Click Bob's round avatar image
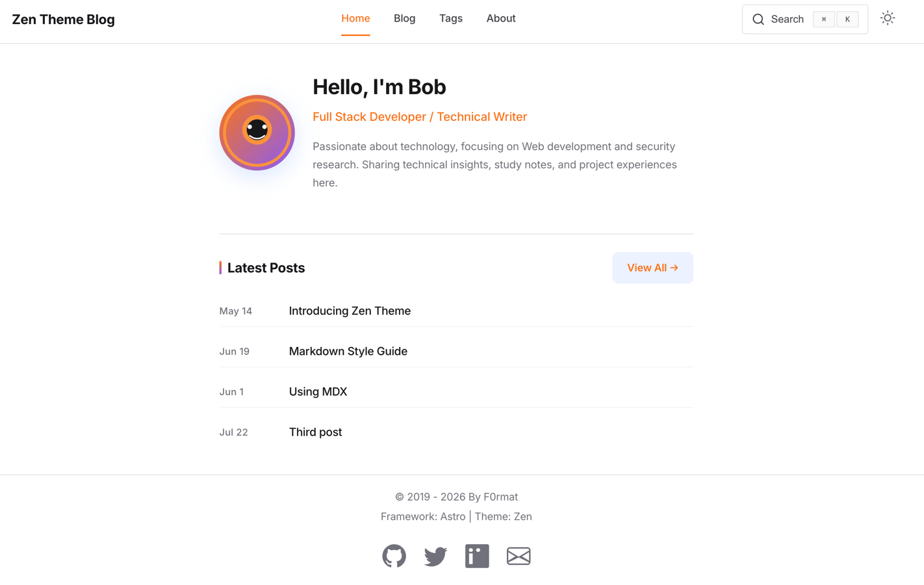 click(x=257, y=133)
